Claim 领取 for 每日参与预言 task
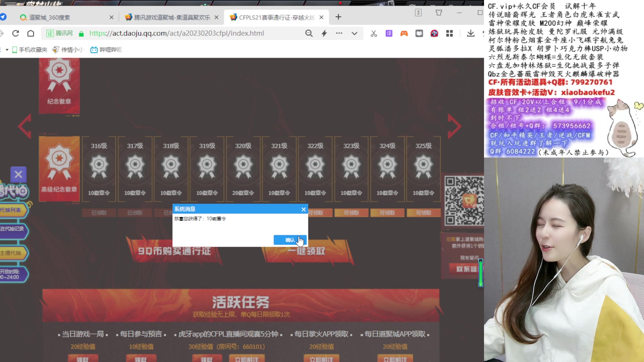This screenshot has height=362, width=644. (141, 358)
